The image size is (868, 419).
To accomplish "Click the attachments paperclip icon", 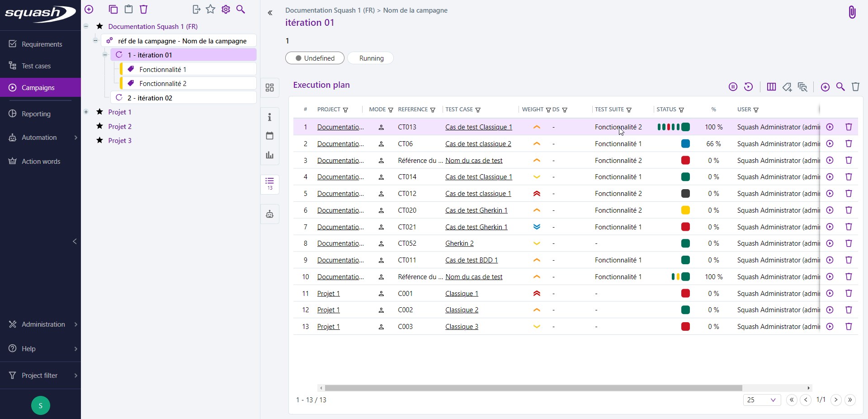I will (852, 12).
